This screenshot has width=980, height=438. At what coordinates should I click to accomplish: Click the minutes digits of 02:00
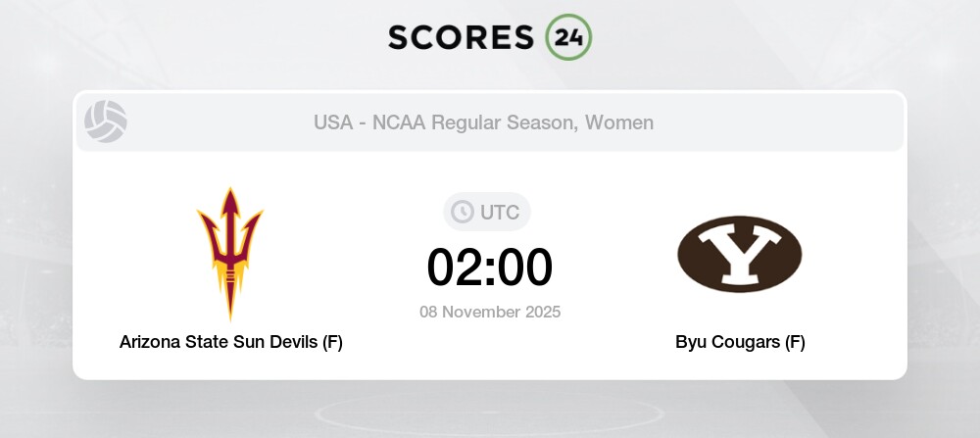pos(524,267)
